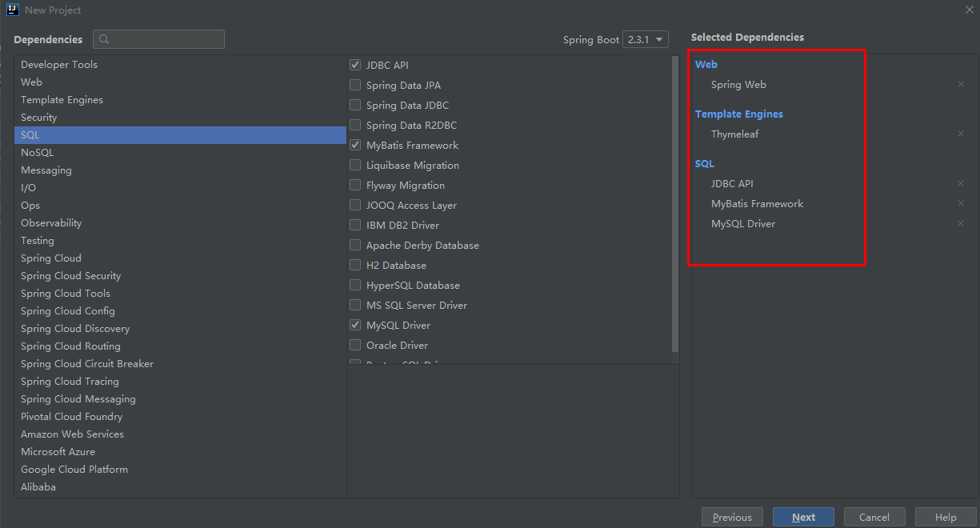The image size is (980, 528).
Task: Cancel the New Project wizard
Action: [x=874, y=517]
